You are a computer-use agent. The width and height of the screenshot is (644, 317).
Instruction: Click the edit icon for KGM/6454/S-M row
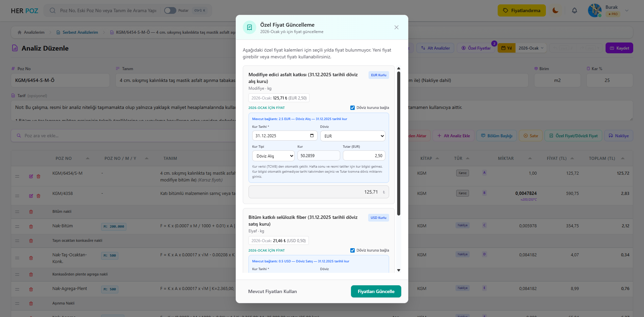point(31,176)
